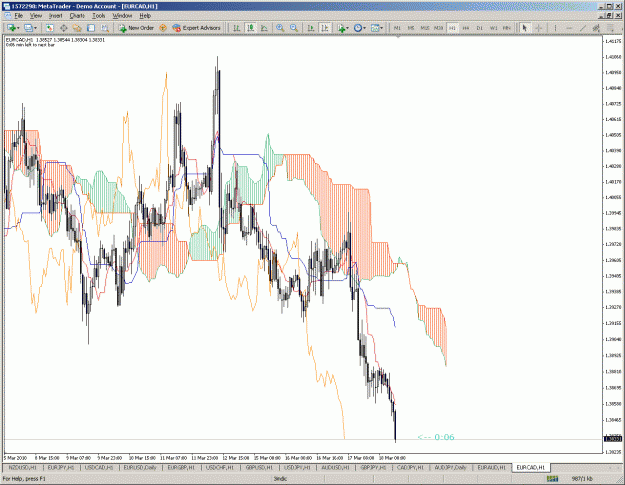This screenshot has height=485, width=625.
Task: Open the Navigator panel icon
Action: pyautogui.click(x=77, y=28)
